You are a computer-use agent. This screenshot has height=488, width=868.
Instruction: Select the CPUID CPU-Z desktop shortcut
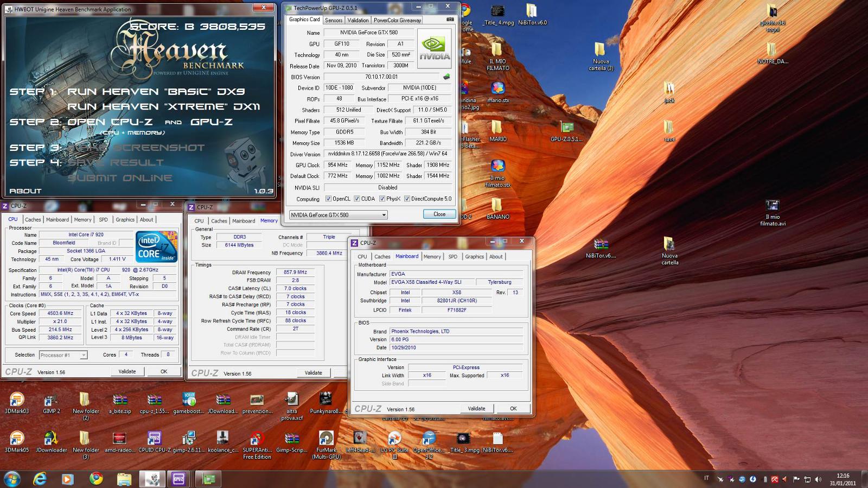(x=154, y=442)
